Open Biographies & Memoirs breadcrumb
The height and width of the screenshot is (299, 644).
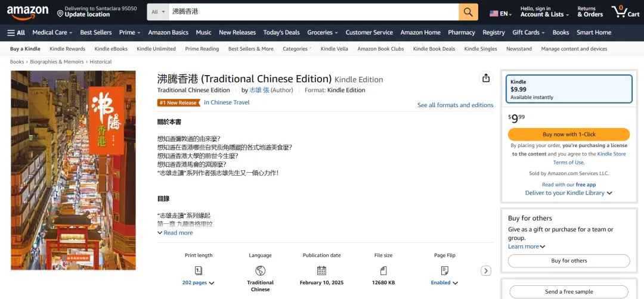tap(57, 62)
